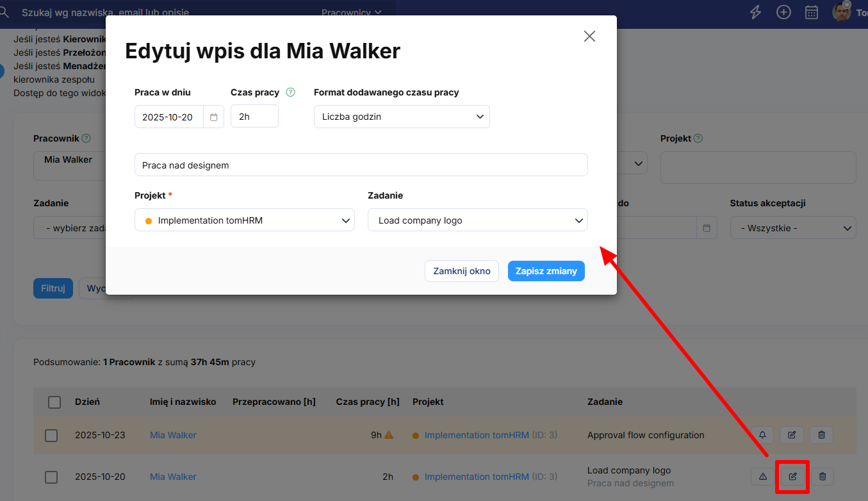Click bell icon for 2025-10-23 entry

pos(762,435)
